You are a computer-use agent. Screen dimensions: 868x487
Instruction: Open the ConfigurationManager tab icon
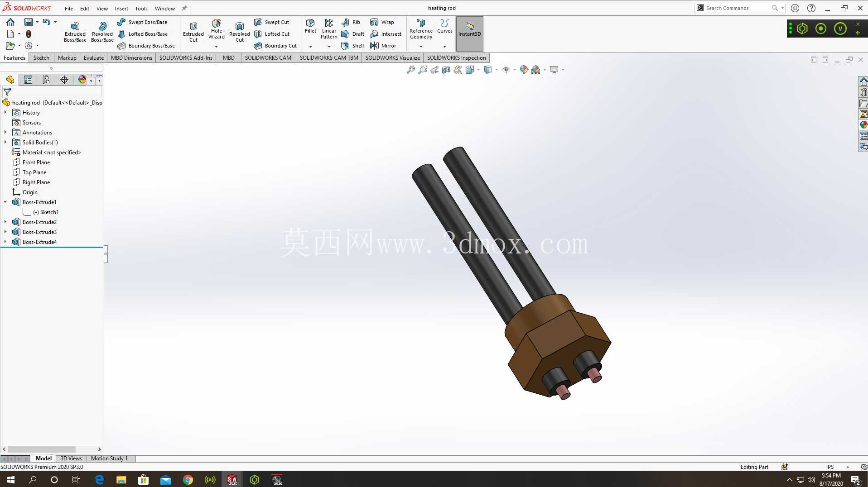pos(46,80)
